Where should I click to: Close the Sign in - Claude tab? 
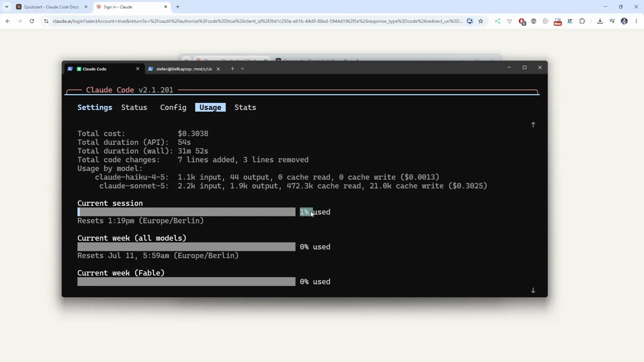(165, 7)
